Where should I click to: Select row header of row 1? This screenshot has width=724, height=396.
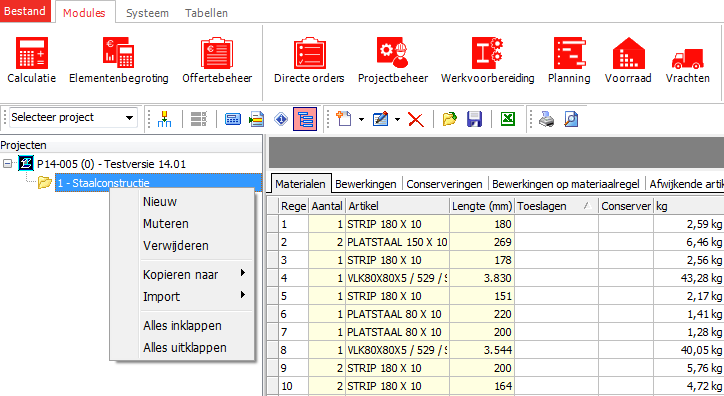(x=272, y=224)
